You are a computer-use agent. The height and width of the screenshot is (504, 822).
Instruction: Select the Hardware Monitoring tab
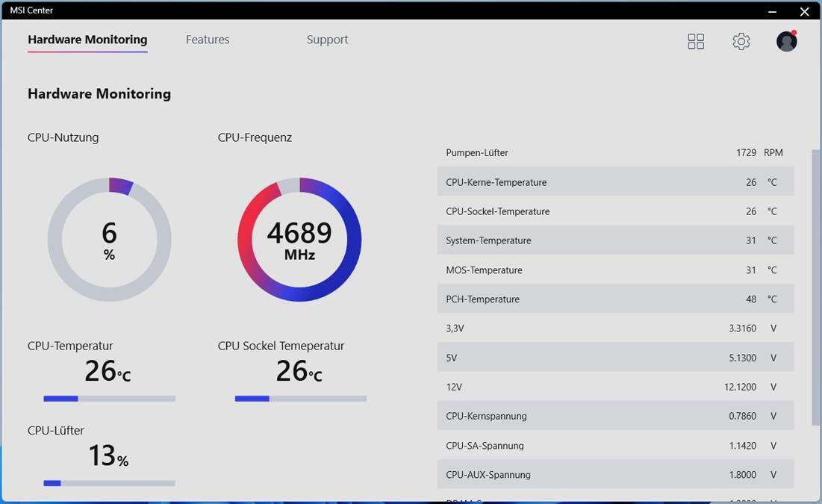click(87, 40)
